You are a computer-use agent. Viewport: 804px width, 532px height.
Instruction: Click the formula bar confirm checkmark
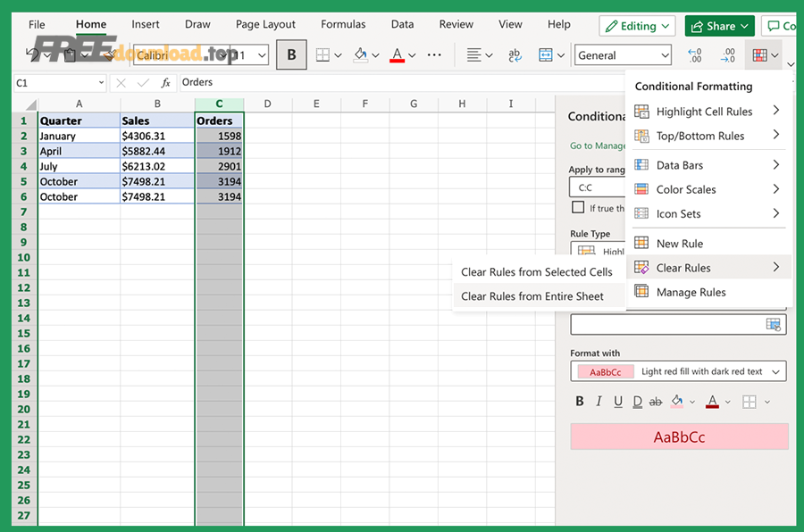[143, 82]
